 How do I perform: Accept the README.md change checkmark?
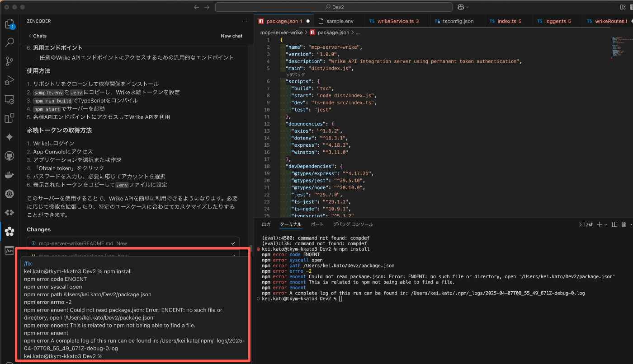(233, 243)
